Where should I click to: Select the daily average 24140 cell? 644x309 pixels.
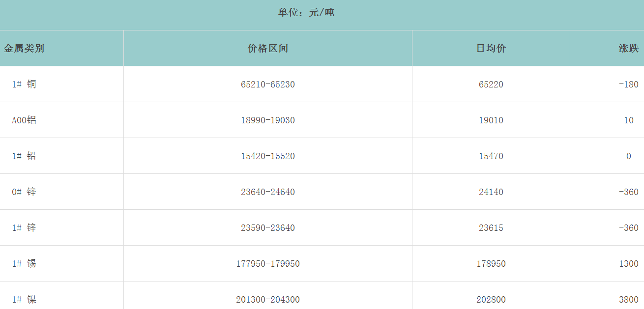tap(491, 192)
